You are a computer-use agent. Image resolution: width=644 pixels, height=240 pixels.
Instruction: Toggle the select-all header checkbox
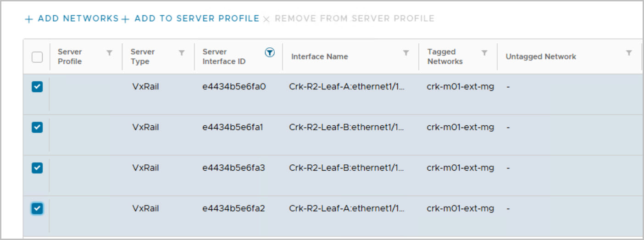click(37, 57)
